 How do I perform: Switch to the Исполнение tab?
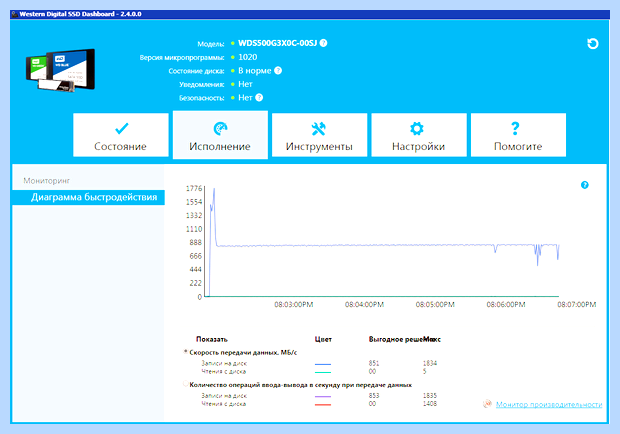220,135
